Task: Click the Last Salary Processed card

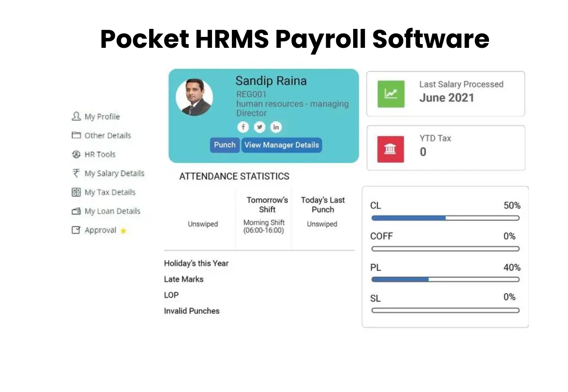Action: coord(446,94)
